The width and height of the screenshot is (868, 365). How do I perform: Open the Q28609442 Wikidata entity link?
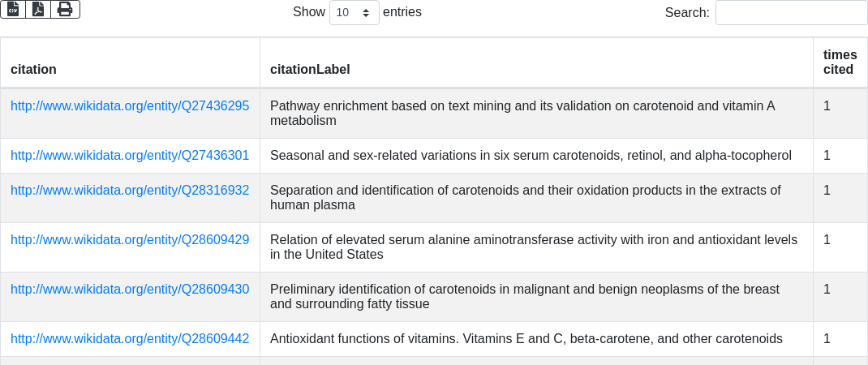tap(130, 339)
